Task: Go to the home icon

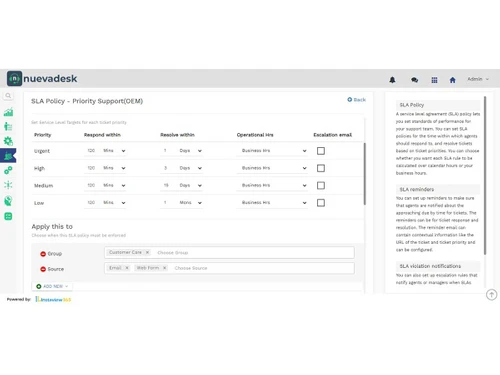Action: coord(452,80)
